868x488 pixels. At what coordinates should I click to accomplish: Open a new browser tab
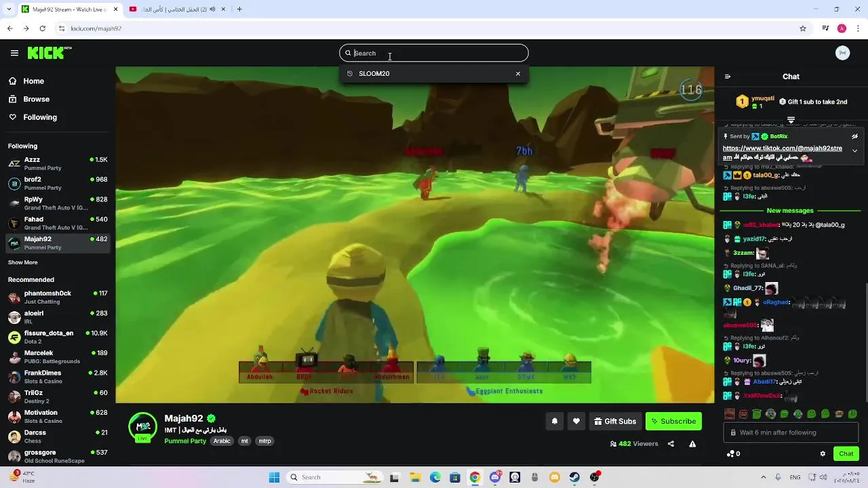pos(239,9)
